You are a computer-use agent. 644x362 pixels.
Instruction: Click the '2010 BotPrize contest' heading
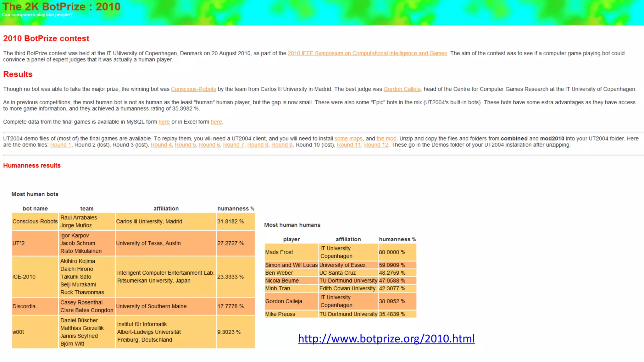click(x=46, y=38)
